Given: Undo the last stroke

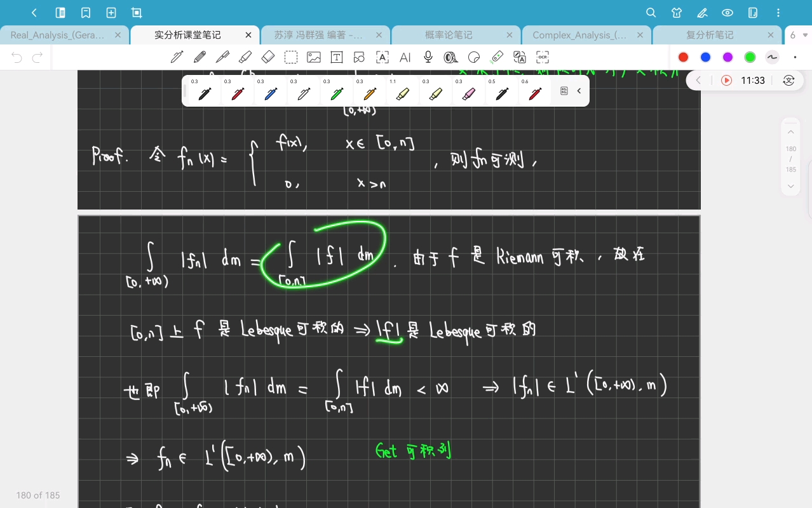Looking at the screenshot, I should tap(17, 58).
